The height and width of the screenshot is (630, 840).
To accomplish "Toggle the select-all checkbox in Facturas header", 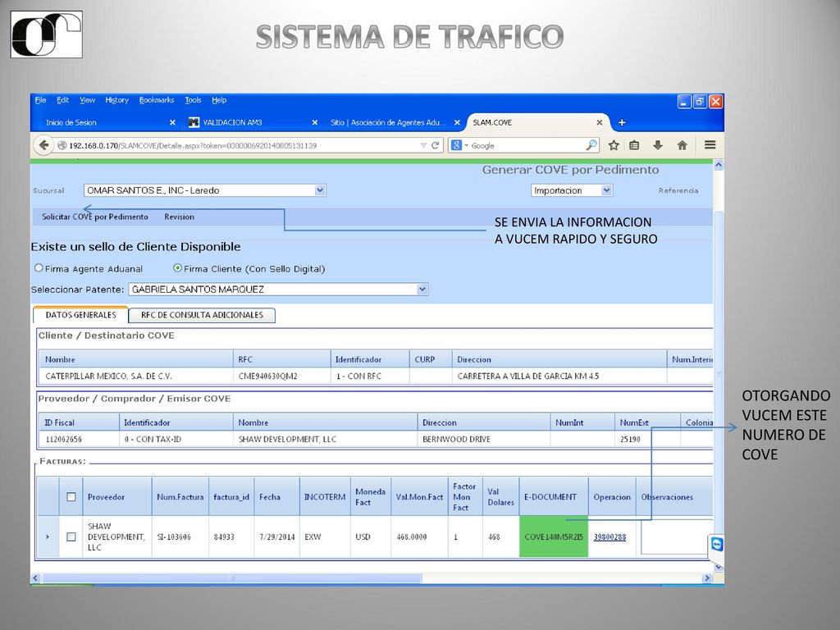I will pyautogui.click(x=71, y=496).
